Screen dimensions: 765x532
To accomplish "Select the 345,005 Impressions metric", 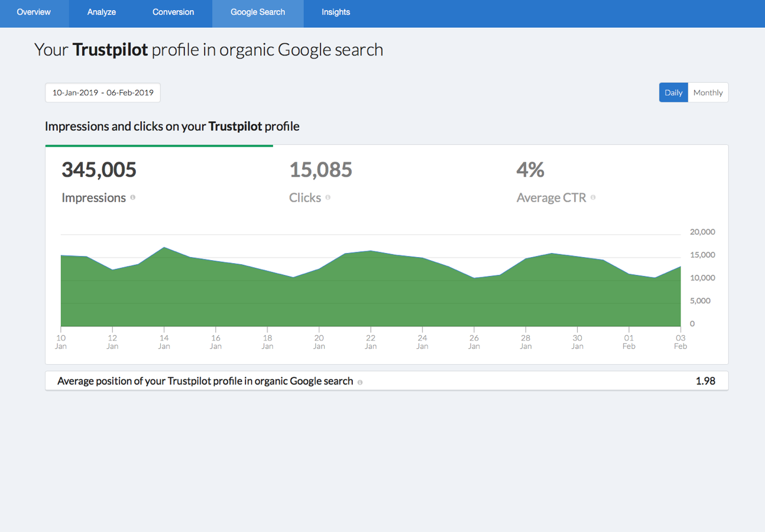I will point(159,183).
